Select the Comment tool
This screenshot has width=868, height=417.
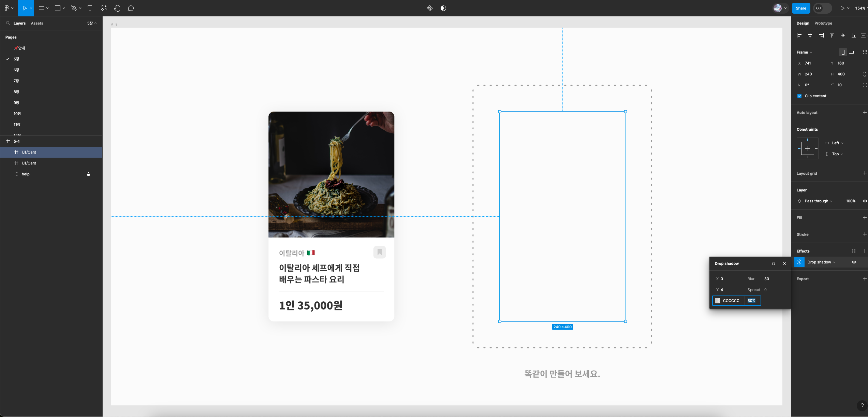pyautogui.click(x=131, y=8)
